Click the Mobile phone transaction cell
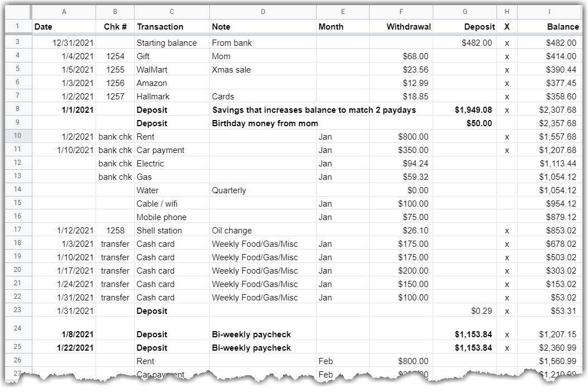This screenshot has height=392, width=588. tap(161, 217)
